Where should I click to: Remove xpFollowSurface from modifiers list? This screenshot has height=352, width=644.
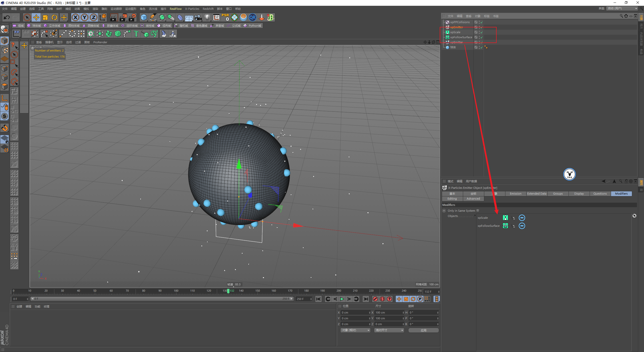[522, 226]
